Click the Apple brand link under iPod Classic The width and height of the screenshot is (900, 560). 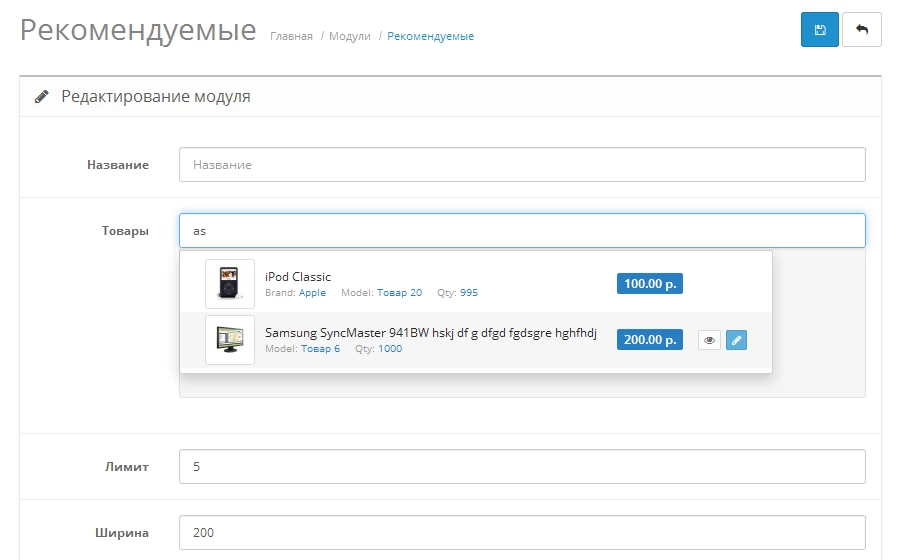[312, 293]
